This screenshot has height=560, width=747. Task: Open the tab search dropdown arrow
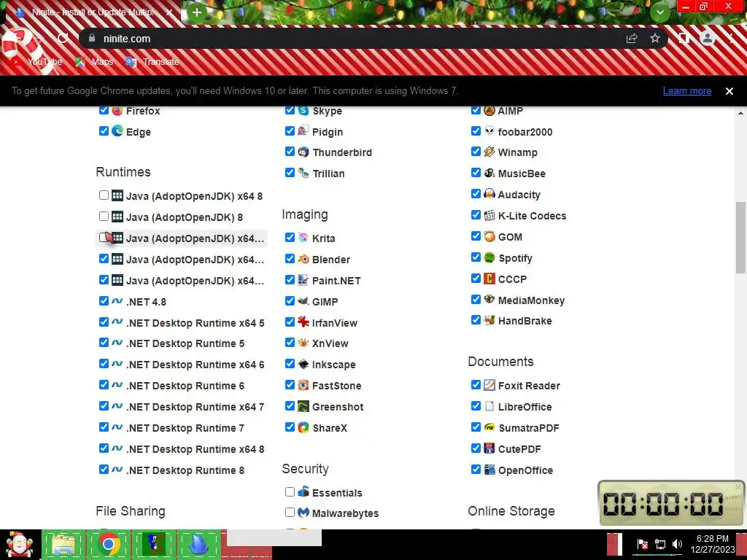tap(659, 12)
